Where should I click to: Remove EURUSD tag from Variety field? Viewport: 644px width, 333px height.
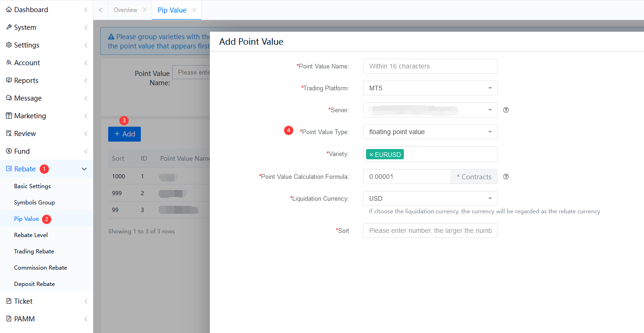click(371, 155)
